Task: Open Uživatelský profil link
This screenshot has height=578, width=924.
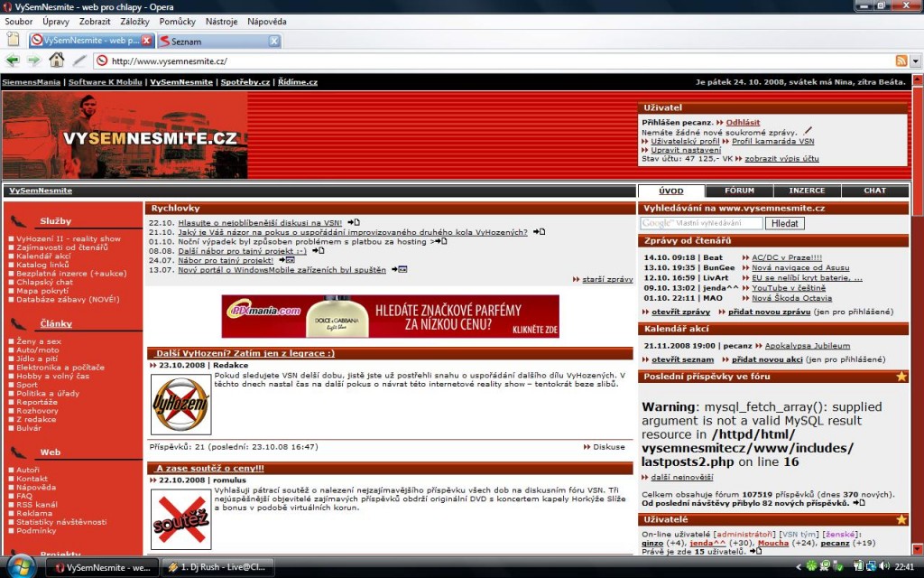Action: click(x=685, y=141)
